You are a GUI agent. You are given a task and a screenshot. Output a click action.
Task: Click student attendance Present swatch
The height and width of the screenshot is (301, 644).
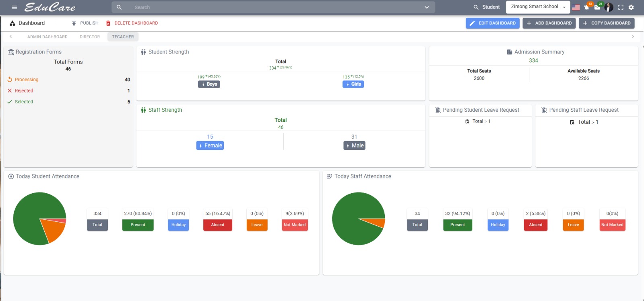138,225
